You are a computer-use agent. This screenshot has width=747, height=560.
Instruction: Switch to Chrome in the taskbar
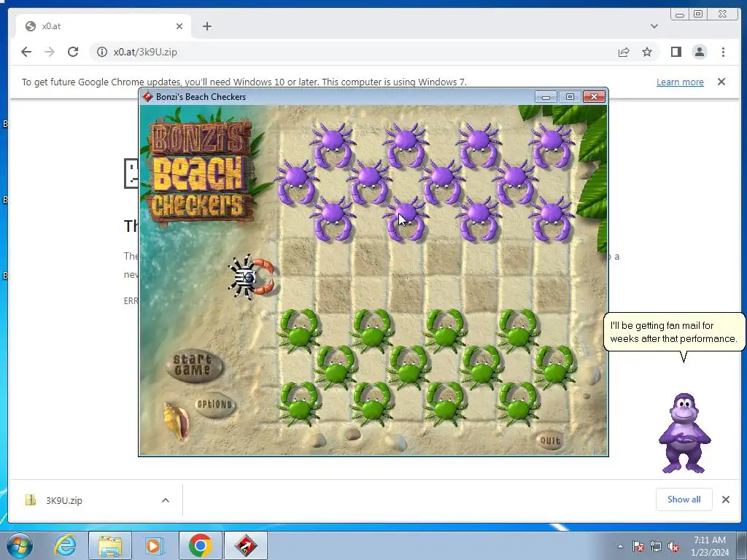(201, 545)
